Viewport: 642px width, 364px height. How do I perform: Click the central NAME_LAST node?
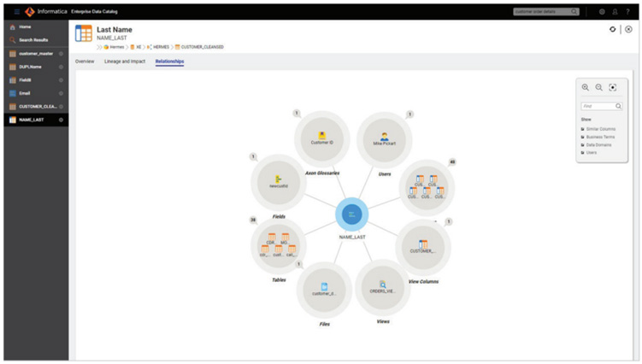(351, 214)
